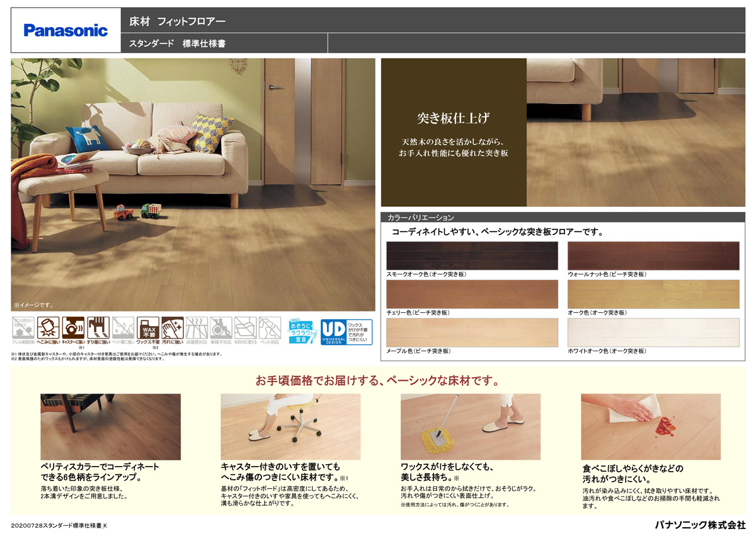756x536 pixels.
Task: Click the stain-resistant (汚れに強い) hand icon
Action: [172, 328]
